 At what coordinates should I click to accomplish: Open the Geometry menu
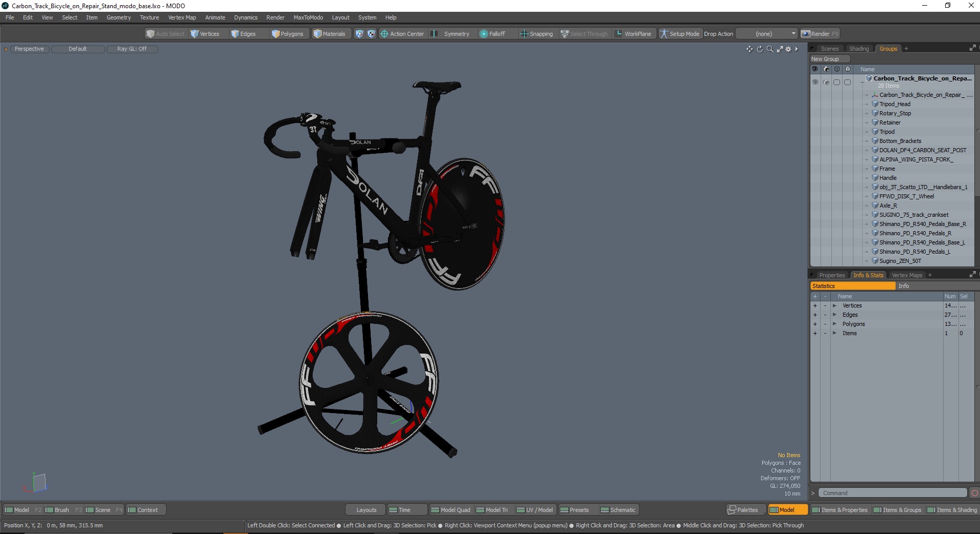click(118, 17)
